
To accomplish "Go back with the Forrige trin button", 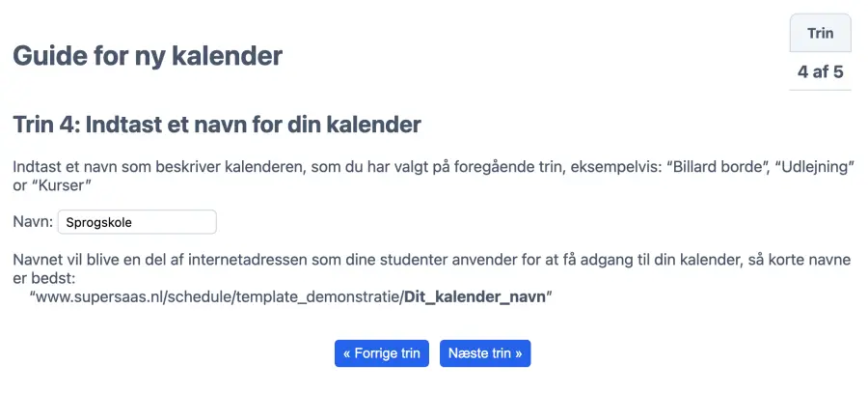I will click(x=382, y=353).
